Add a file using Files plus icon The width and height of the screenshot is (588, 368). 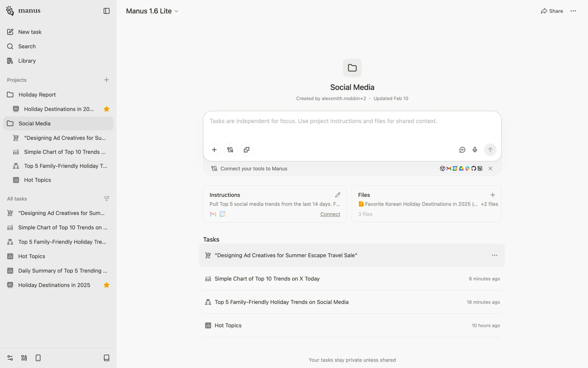click(492, 195)
